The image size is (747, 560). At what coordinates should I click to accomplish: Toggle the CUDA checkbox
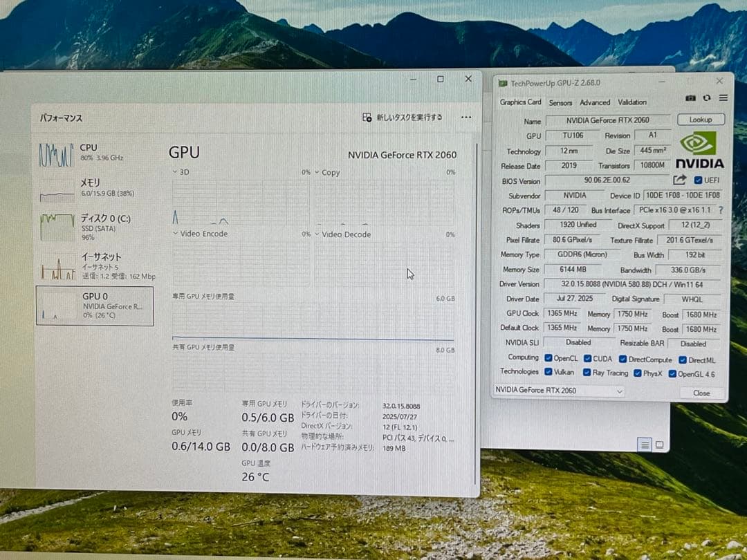[x=587, y=358]
